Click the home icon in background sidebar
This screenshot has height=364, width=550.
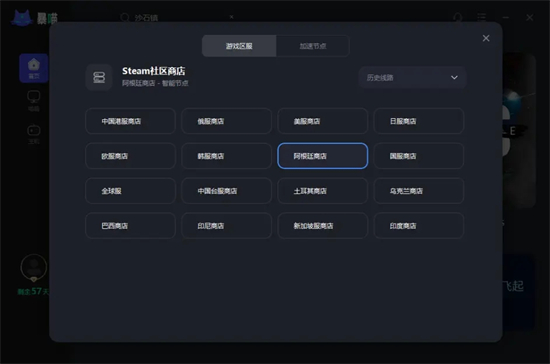click(34, 68)
